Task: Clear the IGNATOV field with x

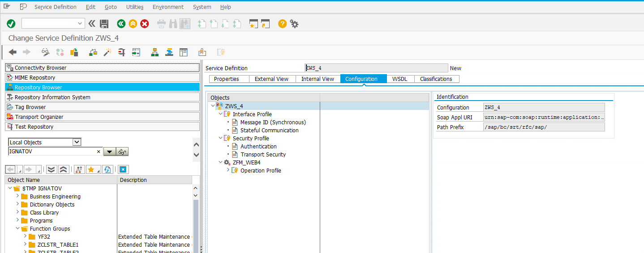Action: click(x=99, y=152)
